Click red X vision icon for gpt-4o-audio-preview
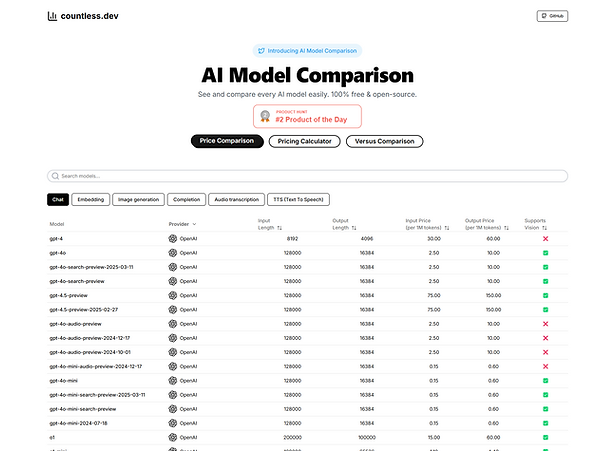Screen dimensions: 615x451 [x=545, y=324]
